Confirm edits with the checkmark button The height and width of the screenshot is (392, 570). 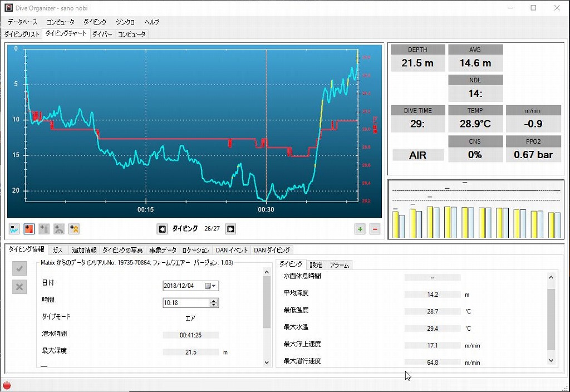pos(19,269)
